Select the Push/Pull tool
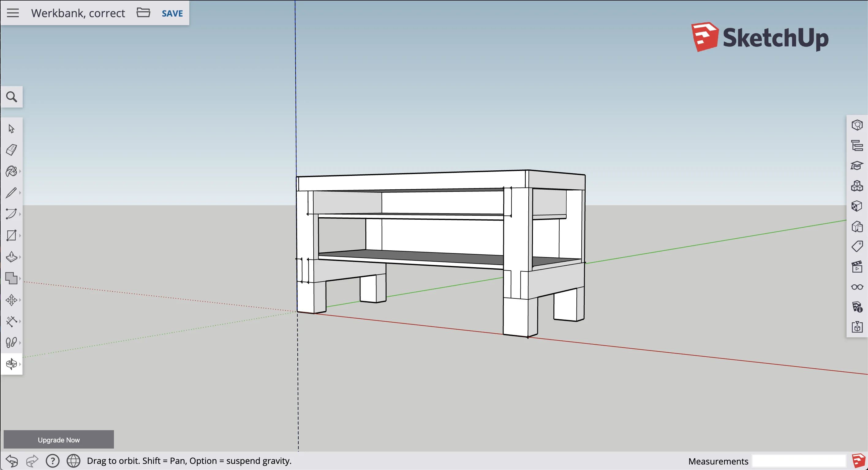Image resolution: width=868 pixels, height=470 pixels. (11, 257)
